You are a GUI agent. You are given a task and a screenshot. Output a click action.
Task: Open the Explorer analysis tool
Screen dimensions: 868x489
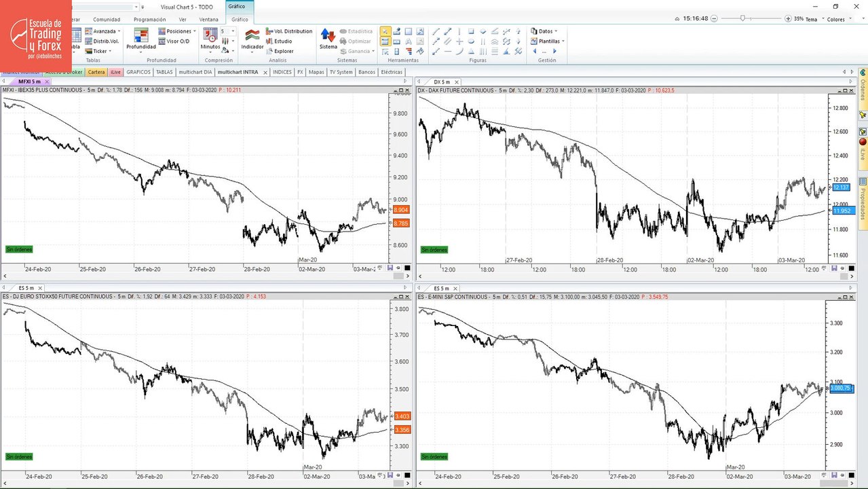pos(280,51)
